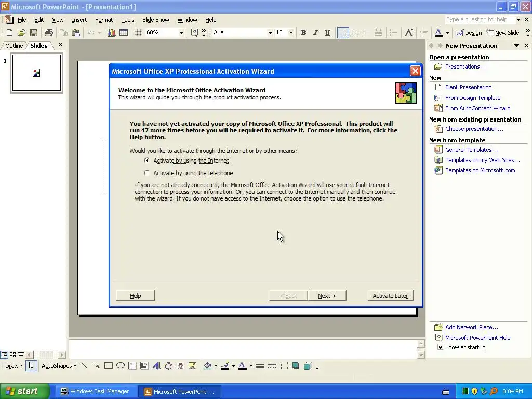The width and height of the screenshot is (532, 399).
Task: Click the Insert Diagram or Organization Chart icon
Action: click(x=168, y=366)
